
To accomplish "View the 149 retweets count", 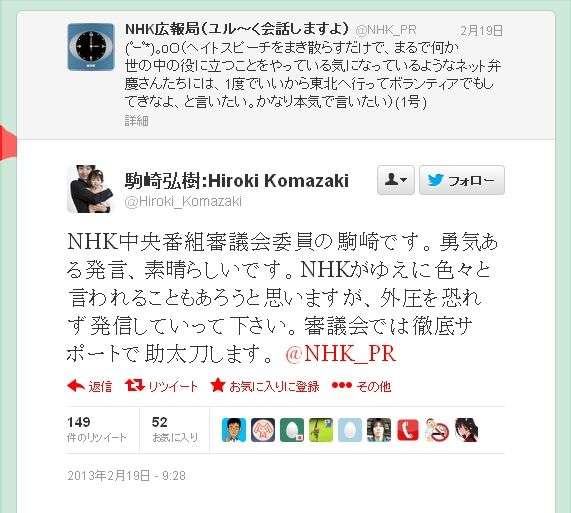I will [x=97, y=430].
